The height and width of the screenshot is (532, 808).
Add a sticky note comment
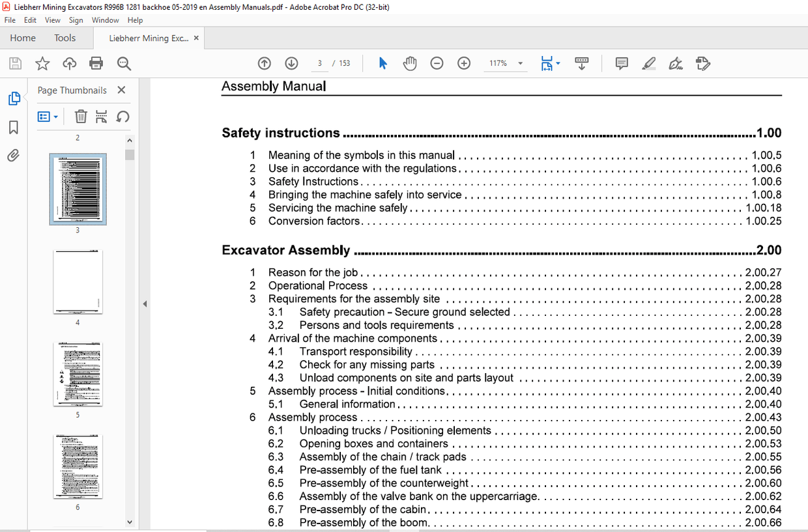click(x=621, y=63)
